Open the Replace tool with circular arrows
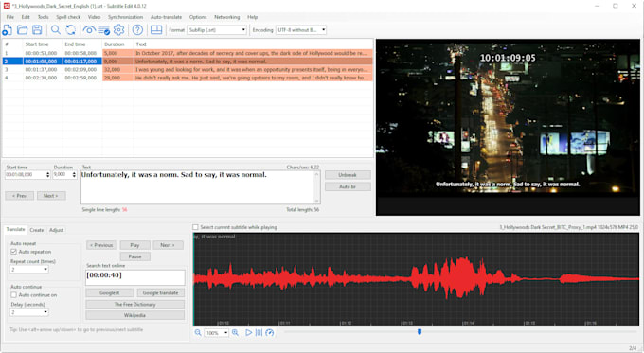Screen dimensions: 644x353 click(x=71, y=30)
